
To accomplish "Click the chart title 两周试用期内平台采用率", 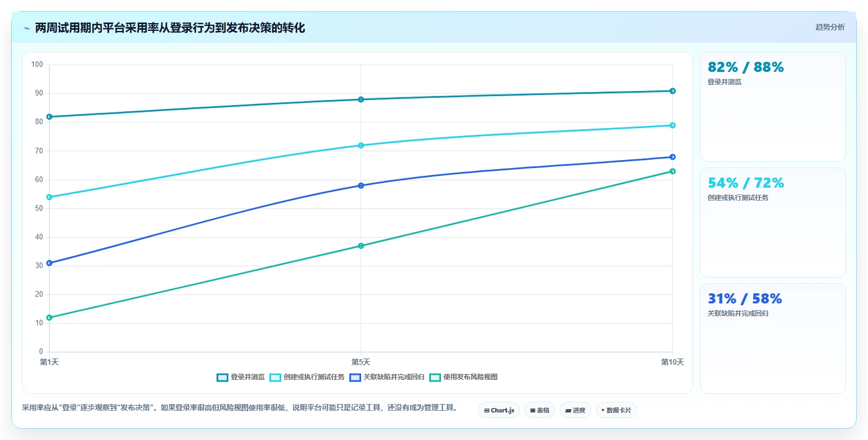I will click(170, 28).
